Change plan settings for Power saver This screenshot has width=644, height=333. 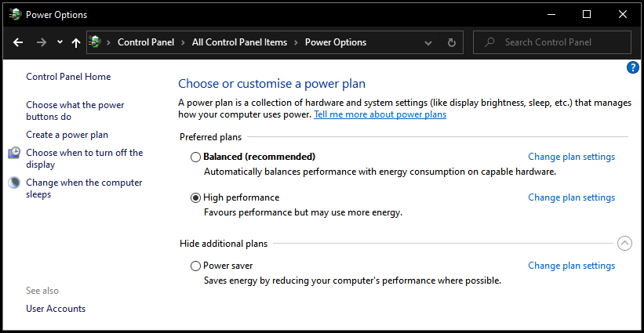point(571,266)
